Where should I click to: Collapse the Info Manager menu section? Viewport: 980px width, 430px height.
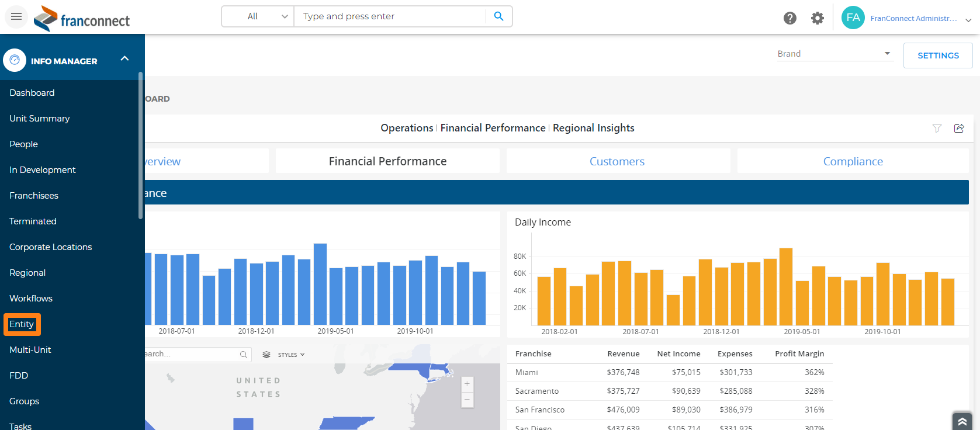[124, 58]
